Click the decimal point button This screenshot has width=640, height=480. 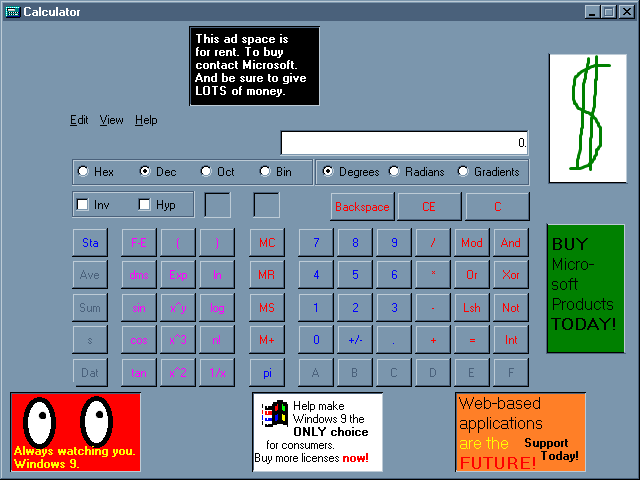394,340
